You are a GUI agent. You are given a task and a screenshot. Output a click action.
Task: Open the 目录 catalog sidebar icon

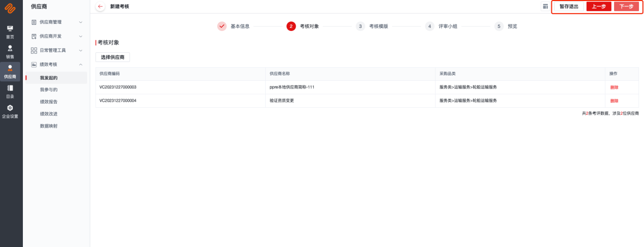tap(10, 91)
